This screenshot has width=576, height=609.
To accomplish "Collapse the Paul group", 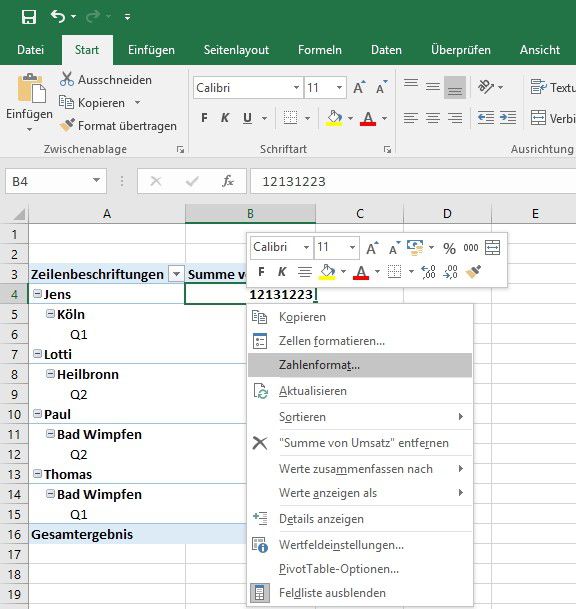I will pyautogui.click(x=37, y=414).
